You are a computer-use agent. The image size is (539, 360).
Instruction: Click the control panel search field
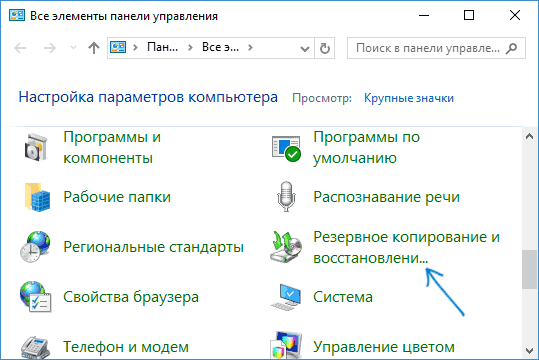click(x=436, y=48)
